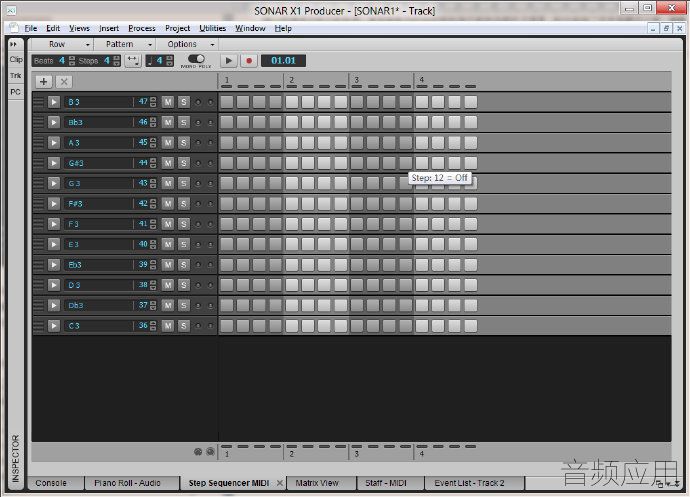Preview the A 3 row note
This screenshot has width=690, height=497.
(x=54, y=143)
